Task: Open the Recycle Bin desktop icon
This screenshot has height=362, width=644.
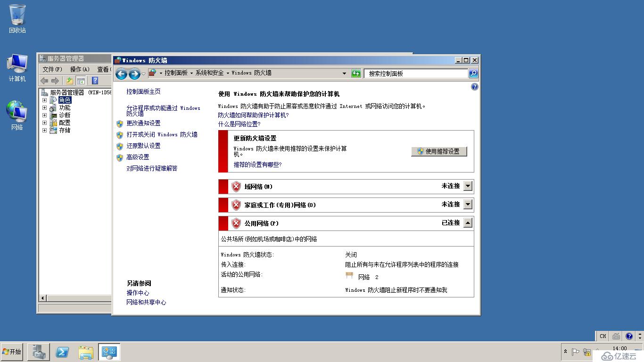Action: [17, 19]
